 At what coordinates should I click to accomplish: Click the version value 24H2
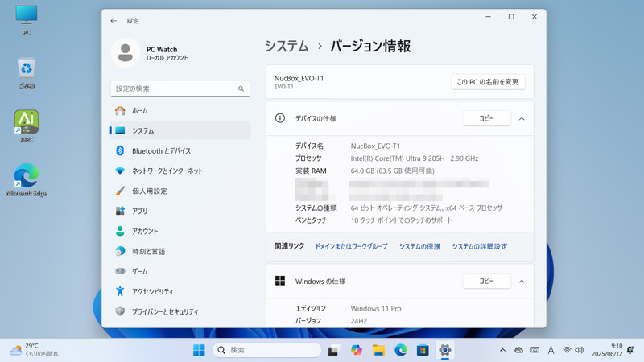click(x=358, y=320)
